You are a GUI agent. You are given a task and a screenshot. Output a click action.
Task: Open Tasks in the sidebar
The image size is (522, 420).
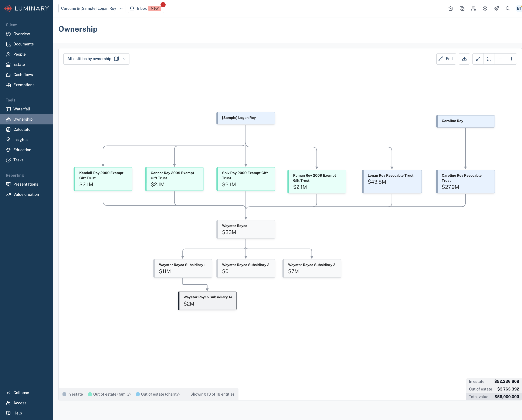[27, 160]
